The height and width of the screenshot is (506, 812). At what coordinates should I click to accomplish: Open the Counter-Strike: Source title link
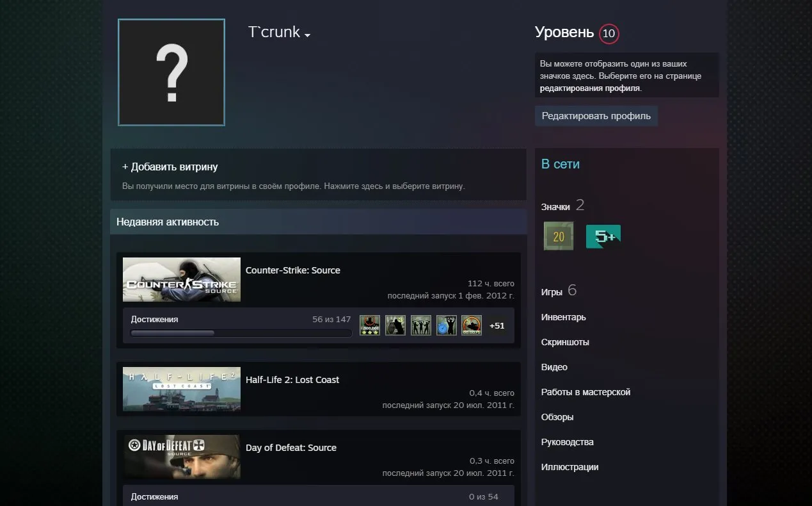[x=293, y=270]
